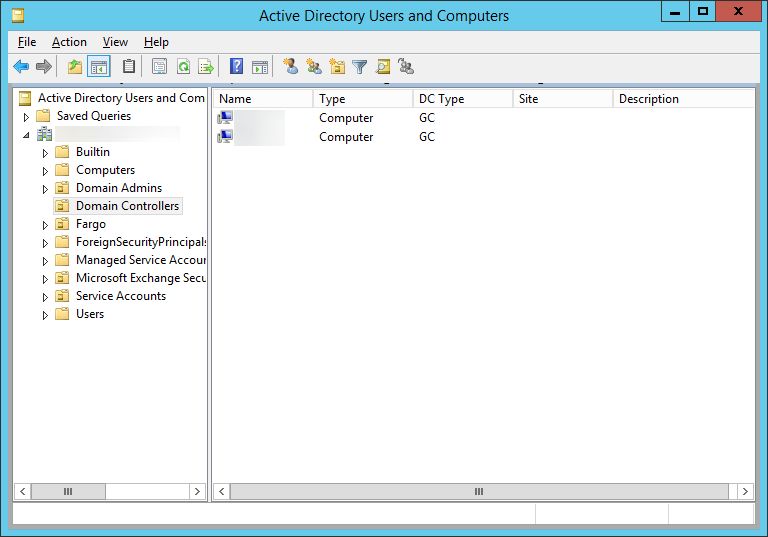Expand the ForeignSecurityPrincipals container
Screen dimensions: 768x537
pos(45,243)
